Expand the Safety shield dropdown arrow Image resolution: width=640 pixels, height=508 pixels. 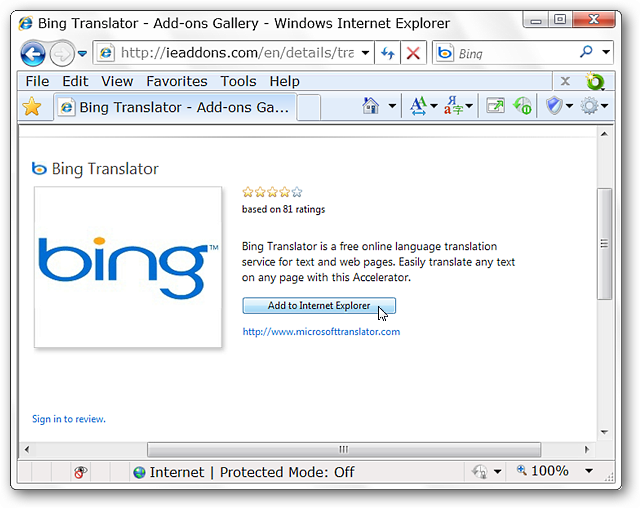pyautogui.click(x=569, y=106)
